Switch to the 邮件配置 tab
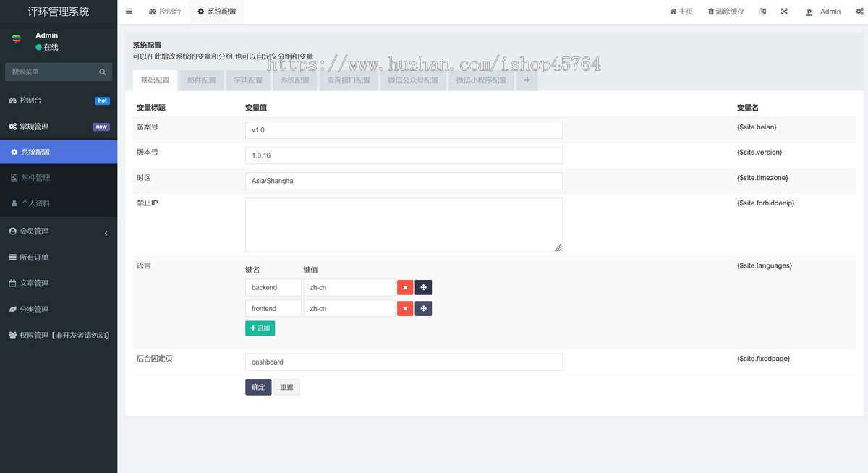Screen dimensions: 868x473 [201, 80]
